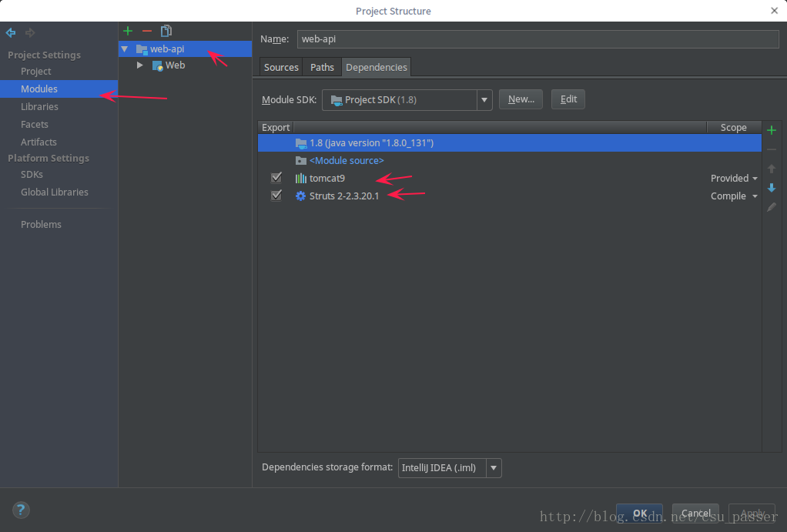Click the Module source folder icon
787x532 pixels.
300,161
